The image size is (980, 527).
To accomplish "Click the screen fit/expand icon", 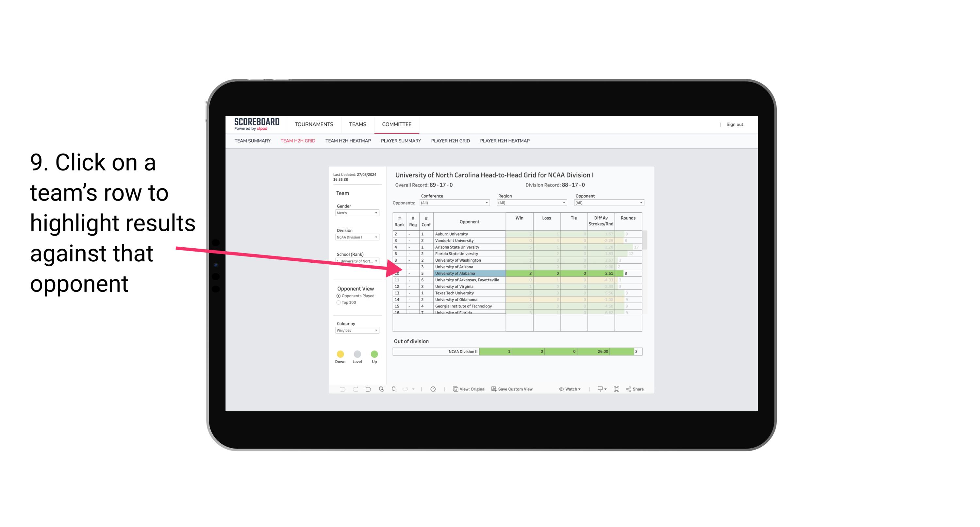I will click(616, 389).
